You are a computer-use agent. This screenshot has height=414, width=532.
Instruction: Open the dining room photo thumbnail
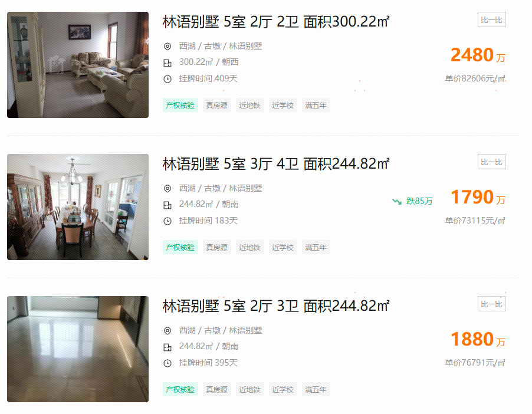point(78,207)
